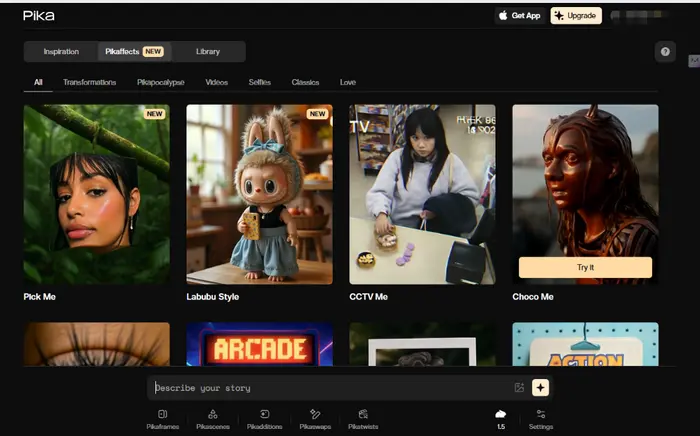Viewport: 700px width, 436px height.
Task: Filter effects by Pikapocalypse
Action: pyautogui.click(x=160, y=82)
